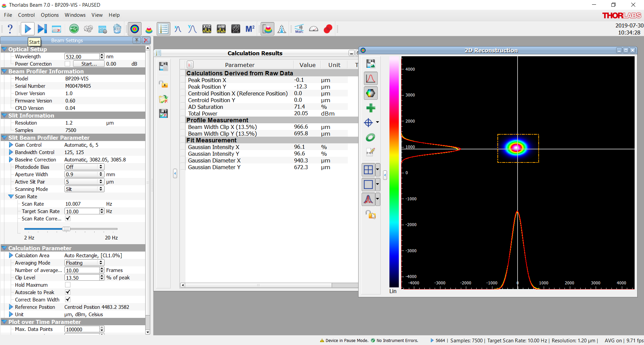Expand the Baseline Correction row
644x345 pixels.
click(x=11, y=160)
